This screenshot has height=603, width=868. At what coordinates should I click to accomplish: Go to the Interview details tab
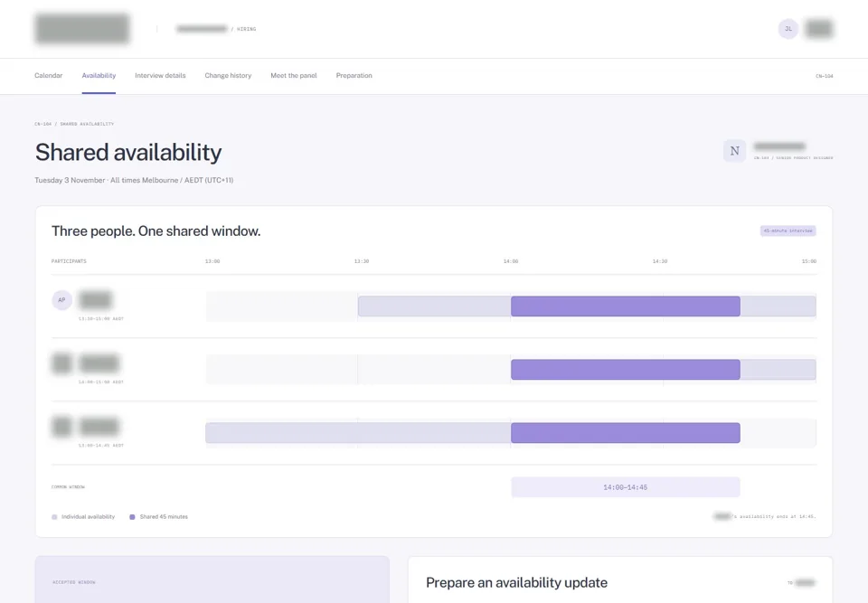tap(160, 75)
